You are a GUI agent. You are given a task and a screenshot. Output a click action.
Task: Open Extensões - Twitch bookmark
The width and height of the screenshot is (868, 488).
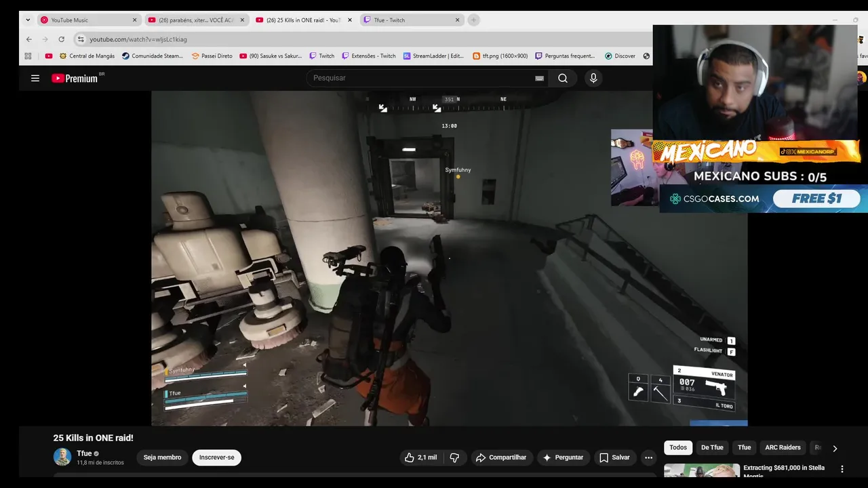[369, 56]
